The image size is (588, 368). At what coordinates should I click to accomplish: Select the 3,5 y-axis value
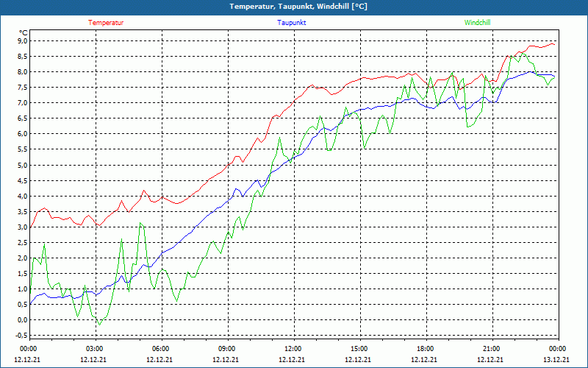click(23, 211)
